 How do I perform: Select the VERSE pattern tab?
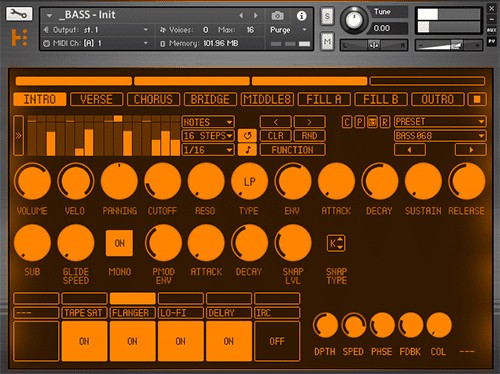tap(97, 99)
